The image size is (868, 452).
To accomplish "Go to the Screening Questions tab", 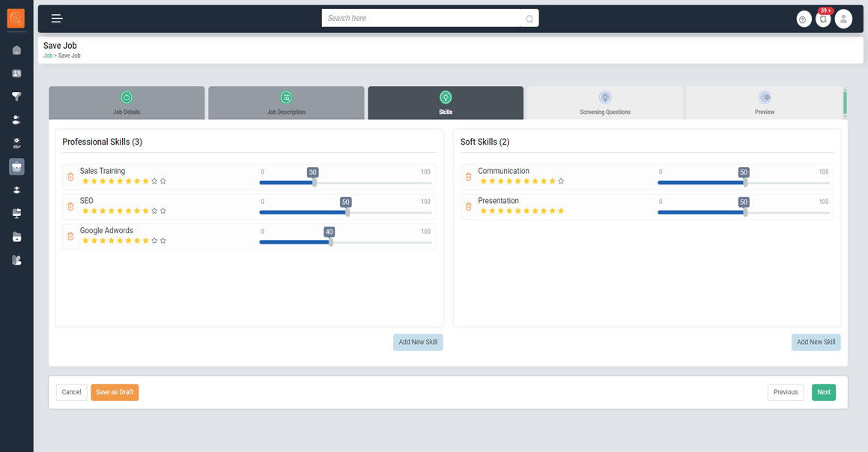I will tap(604, 103).
